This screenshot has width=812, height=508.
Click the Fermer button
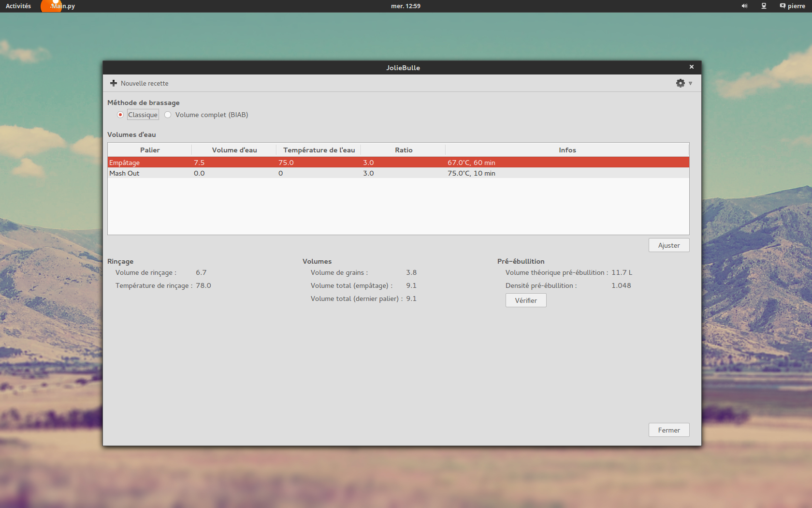(x=668, y=430)
